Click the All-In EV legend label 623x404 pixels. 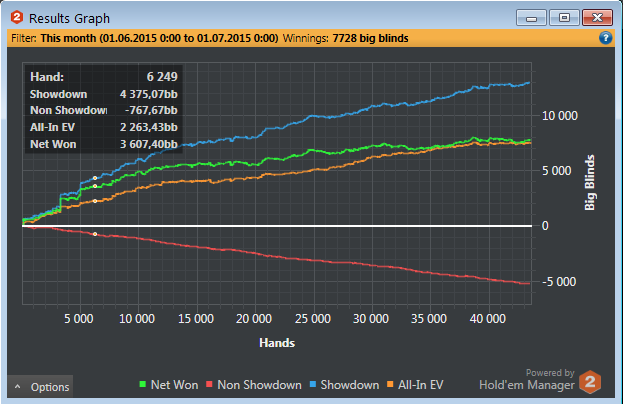[x=421, y=385]
